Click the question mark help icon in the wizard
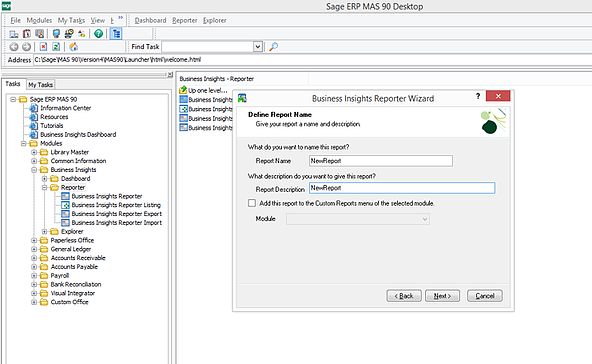 tap(478, 96)
